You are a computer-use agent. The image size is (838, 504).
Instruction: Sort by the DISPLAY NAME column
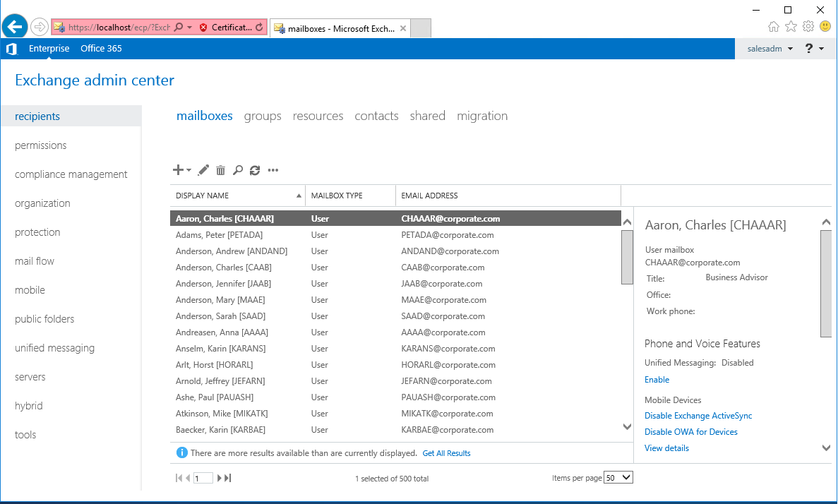pos(237,196)
